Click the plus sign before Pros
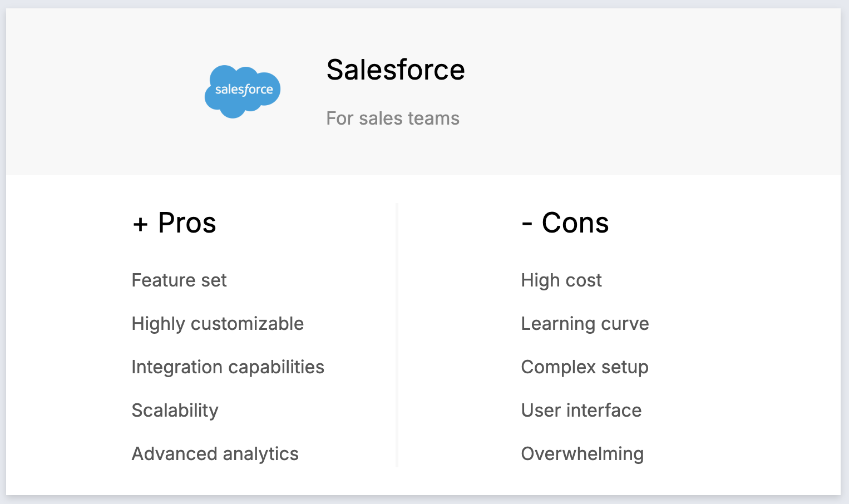The image size is (849, 504). 140,225
